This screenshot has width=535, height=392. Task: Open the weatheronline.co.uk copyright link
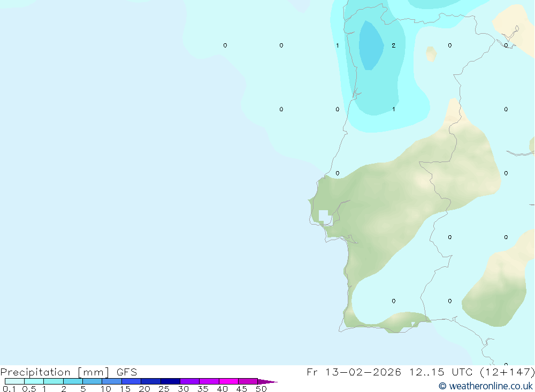point(486,386)
